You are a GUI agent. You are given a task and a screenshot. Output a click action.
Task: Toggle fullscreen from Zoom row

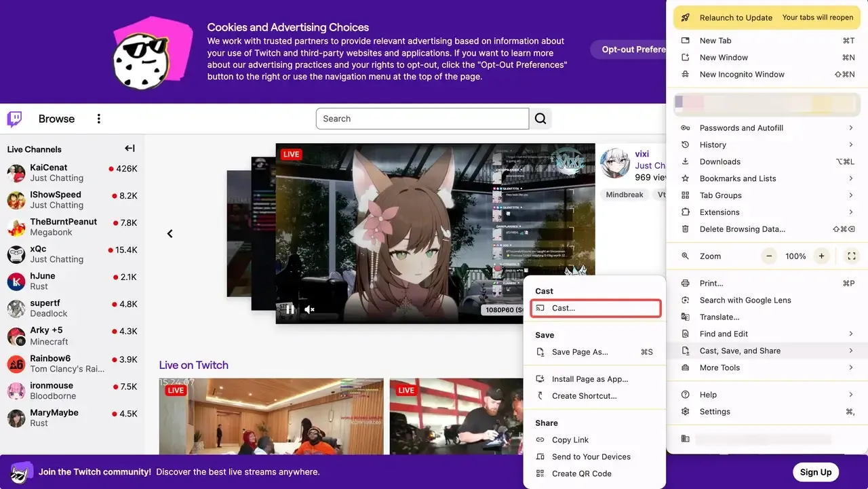pyautogui.click(x=852, y=256)
